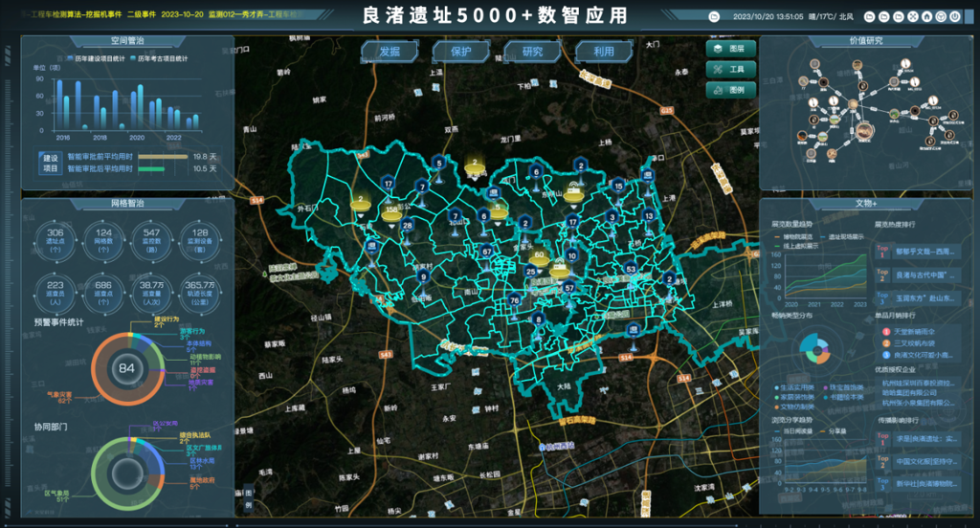Open the 128 监测设备 stat circle

coord(200,241)
